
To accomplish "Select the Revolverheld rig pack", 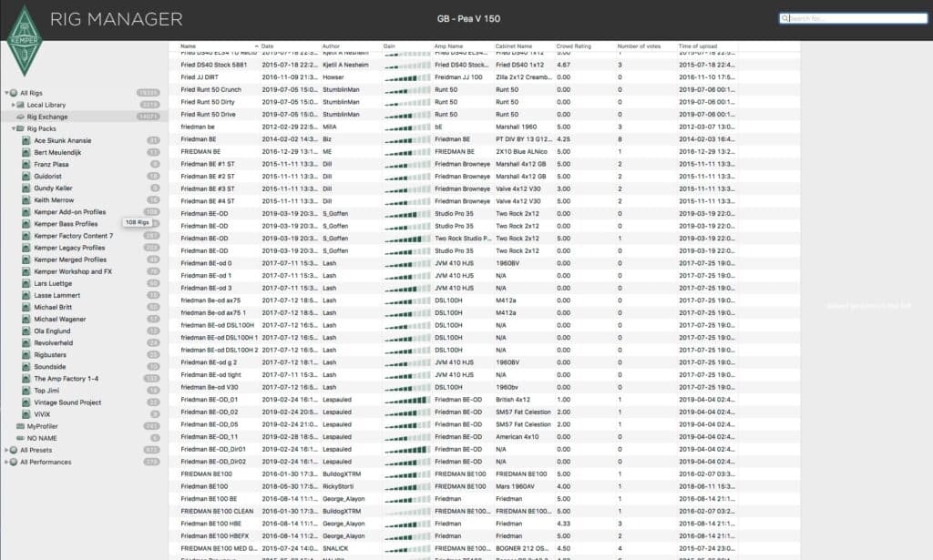I will 54,342.
